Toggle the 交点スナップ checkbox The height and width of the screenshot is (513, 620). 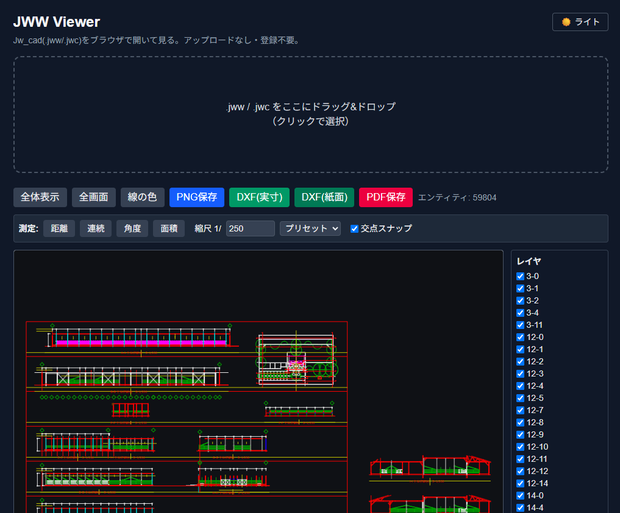pos(354,229)
